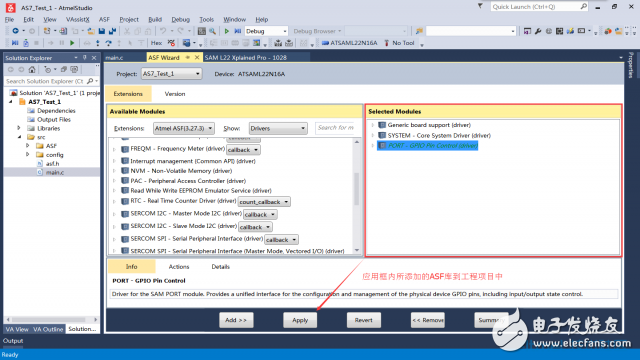Select PORT - GPIO Pin Control selected module
This screenshot has height=360, width=640.
pos(428,146)
